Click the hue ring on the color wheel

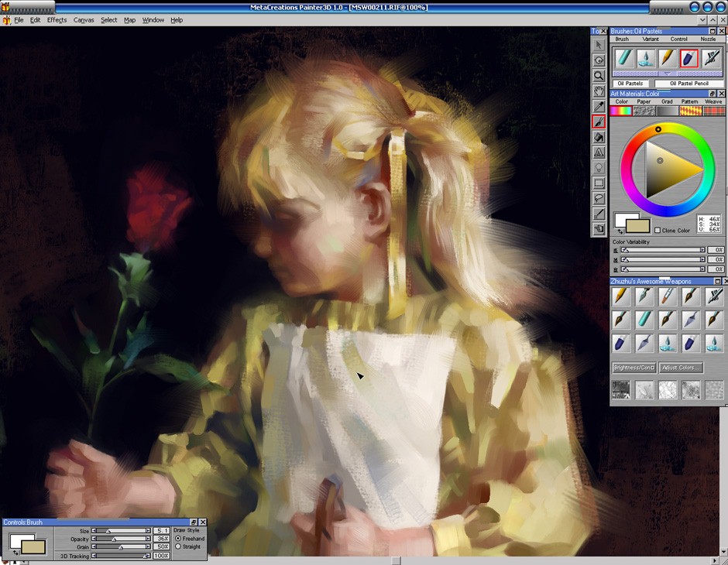[668, 128]
